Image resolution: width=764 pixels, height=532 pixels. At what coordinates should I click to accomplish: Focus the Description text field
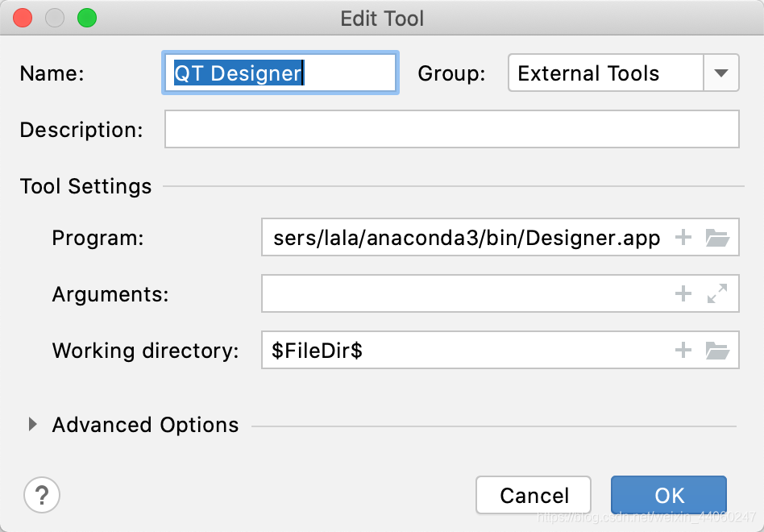[x=451, y=129]
